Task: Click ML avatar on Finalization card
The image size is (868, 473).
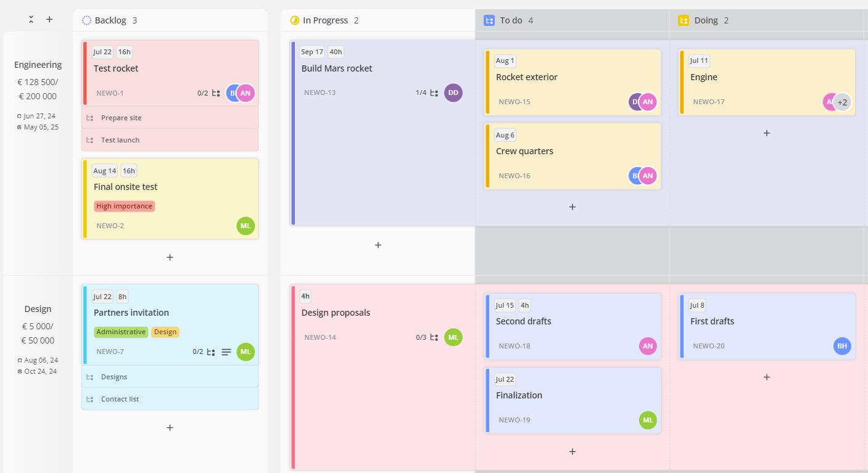Action: point(648,420)
